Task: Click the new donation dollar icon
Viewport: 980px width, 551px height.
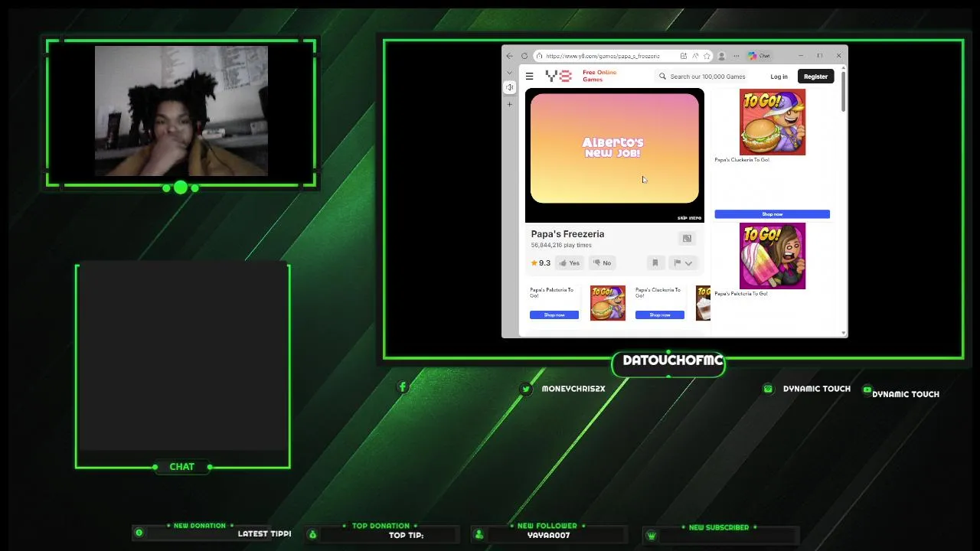Action: tap(139, 533)
